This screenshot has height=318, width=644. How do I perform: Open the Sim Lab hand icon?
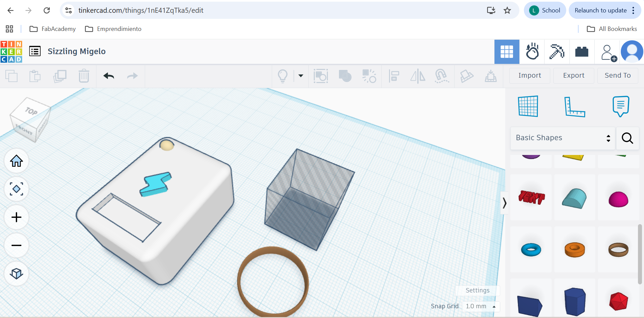[x=532, y=52]
